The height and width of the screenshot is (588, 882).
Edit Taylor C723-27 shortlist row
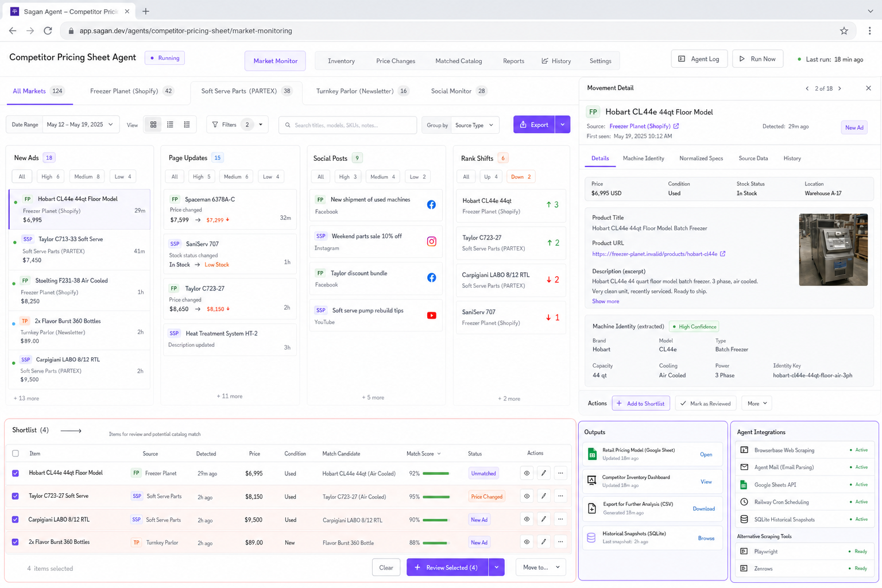[543, 496]
